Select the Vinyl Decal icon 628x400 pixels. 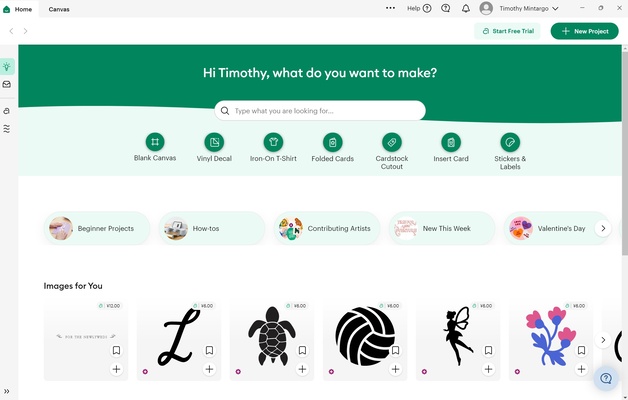214,142
